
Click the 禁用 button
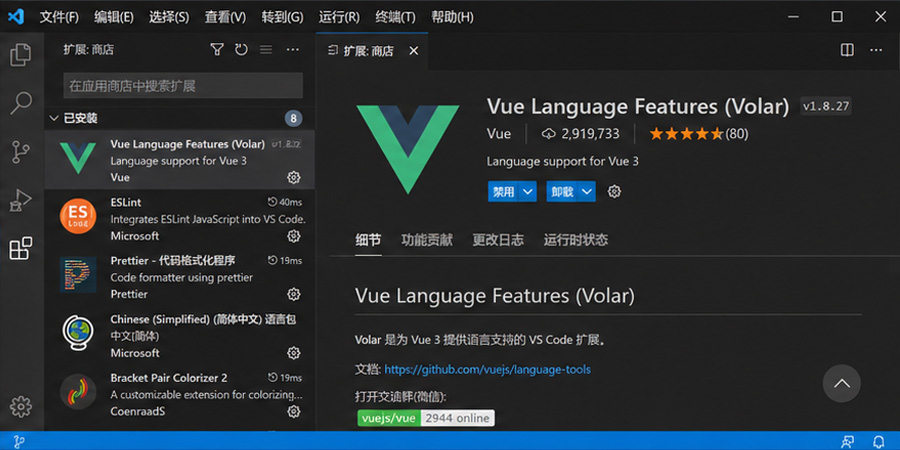pyautogui.click(x=504, y=192)
